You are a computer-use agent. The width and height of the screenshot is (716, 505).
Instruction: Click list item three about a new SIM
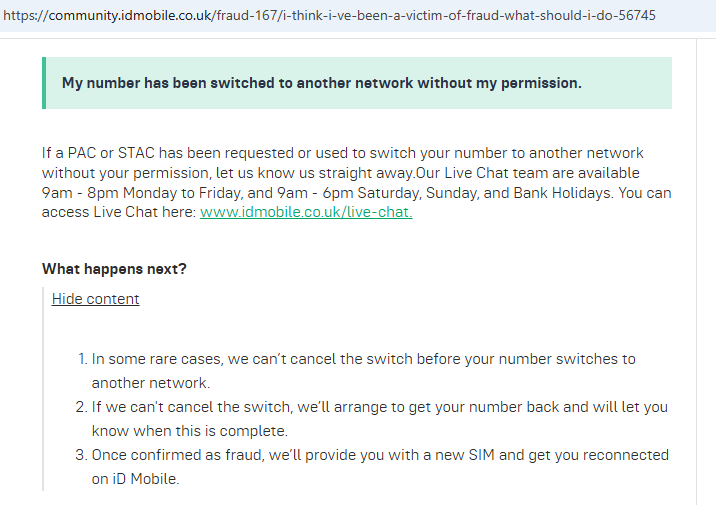[x=372, y=467]
